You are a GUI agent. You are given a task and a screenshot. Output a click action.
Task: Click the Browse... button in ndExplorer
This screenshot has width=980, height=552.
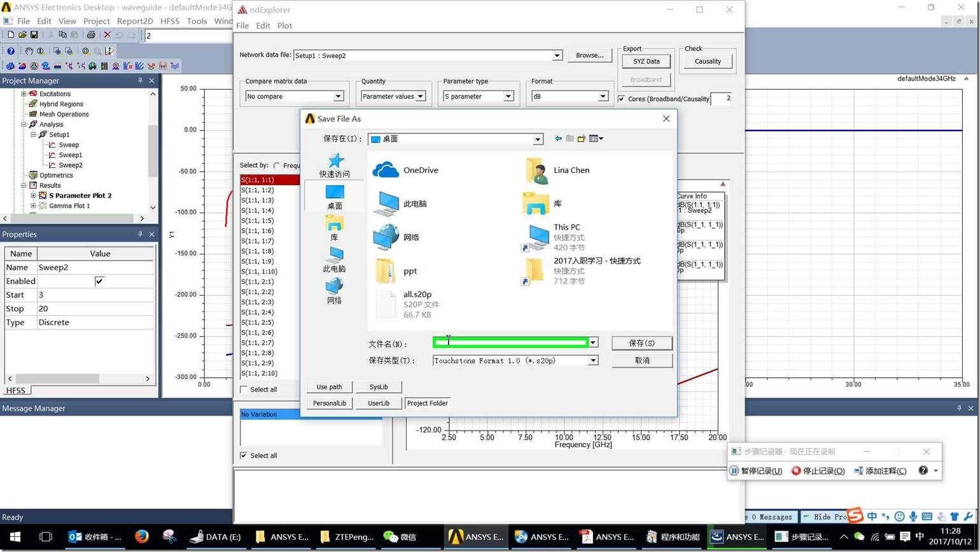point(589,55)
